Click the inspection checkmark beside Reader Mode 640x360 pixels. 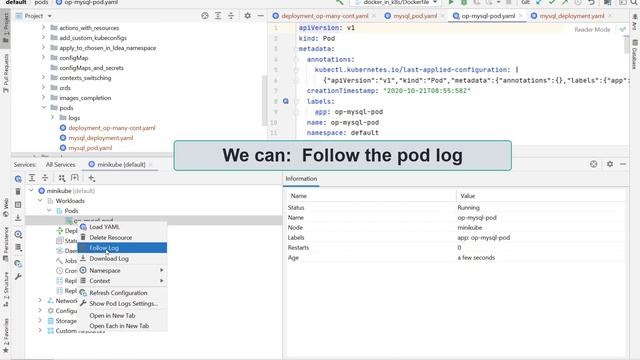(x=622, y=29)
